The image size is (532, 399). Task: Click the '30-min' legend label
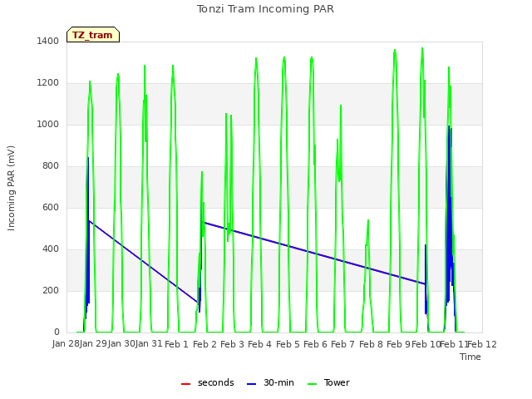pos(278,382)
